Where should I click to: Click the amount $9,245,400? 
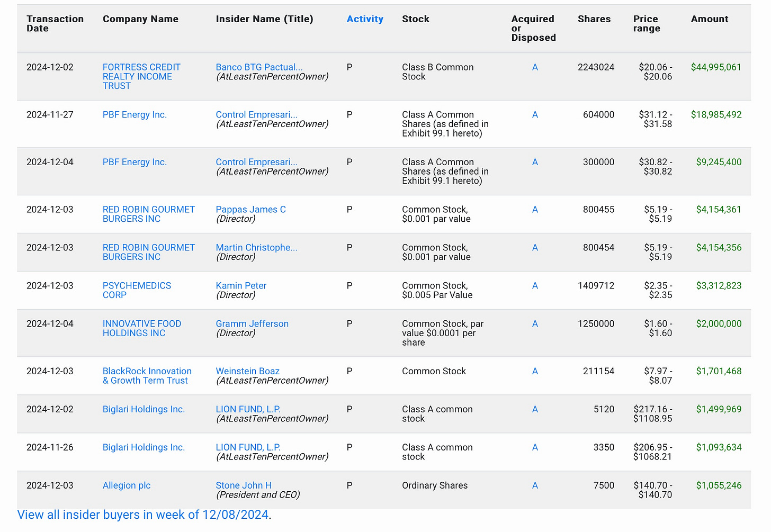[x=719, y=163]
